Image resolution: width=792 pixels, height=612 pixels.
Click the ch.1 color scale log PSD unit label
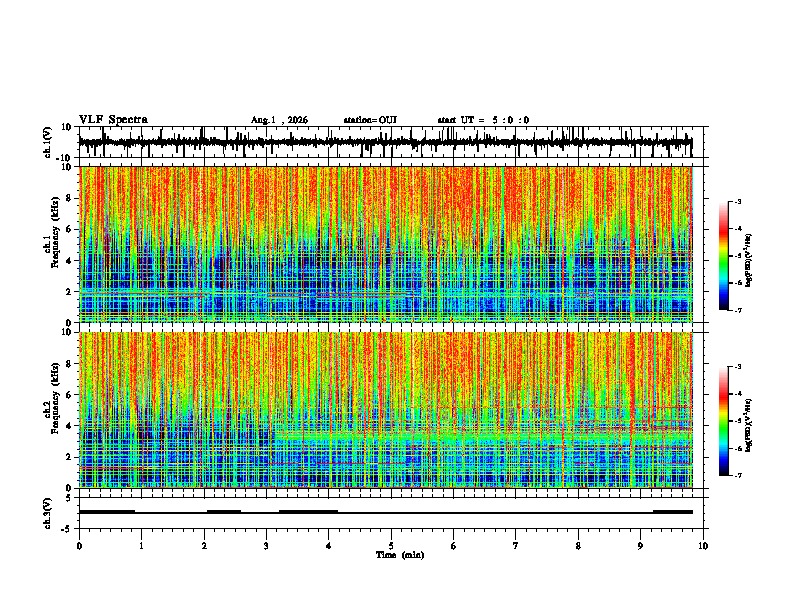click(x=749, y=260)
